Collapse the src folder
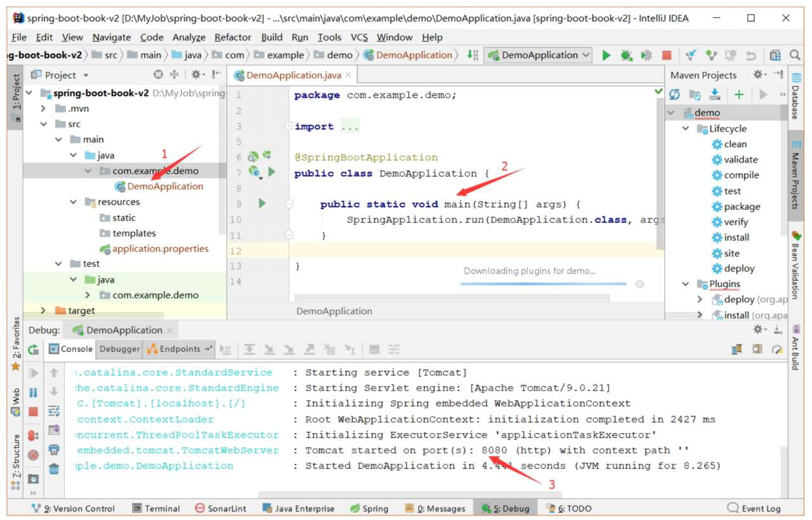 pos(44,124)
